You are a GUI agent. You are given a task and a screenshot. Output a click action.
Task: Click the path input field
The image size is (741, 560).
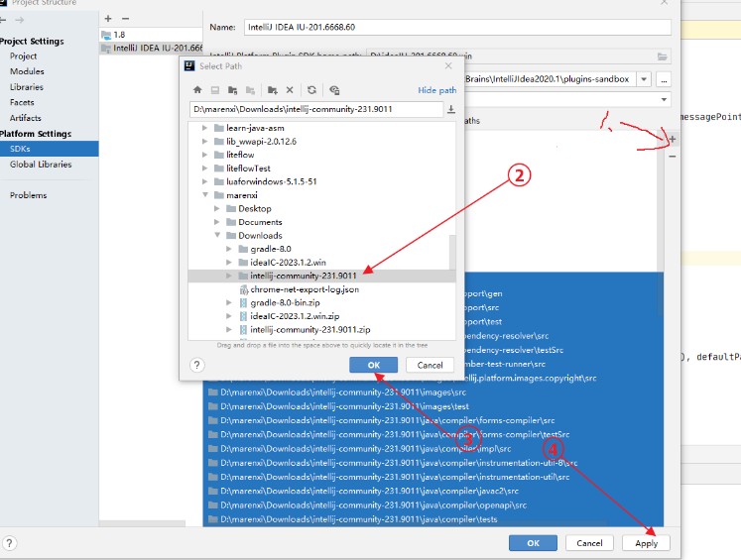coord(316,109)
